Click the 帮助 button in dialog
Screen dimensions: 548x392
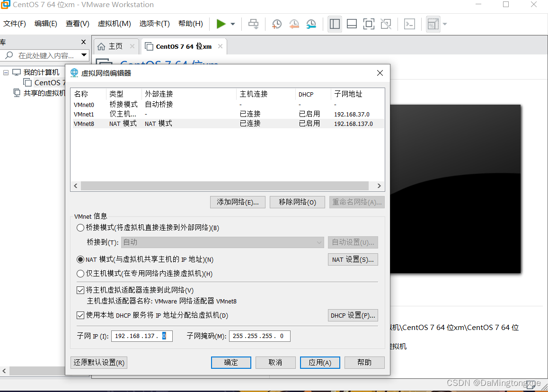coord(364,363)
